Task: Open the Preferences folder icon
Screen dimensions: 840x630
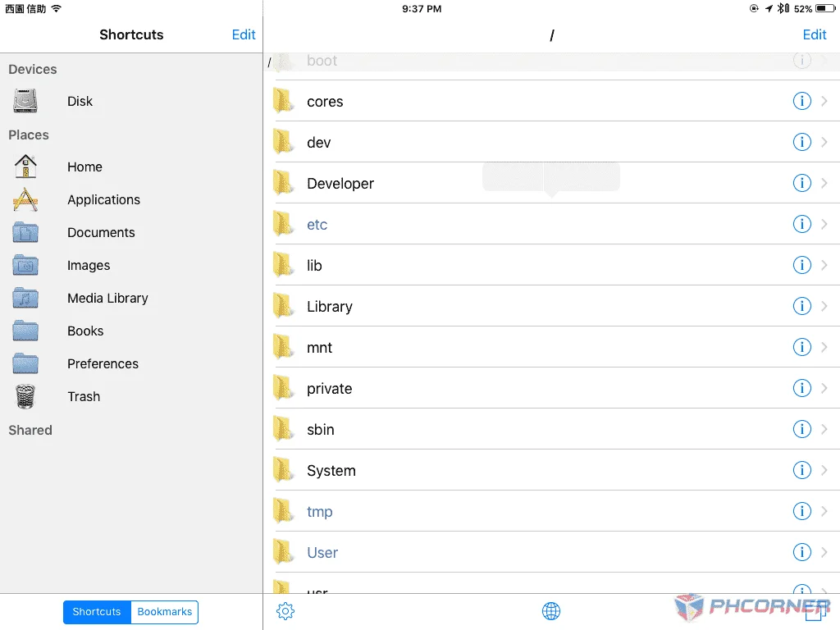Action: (25, 363)
